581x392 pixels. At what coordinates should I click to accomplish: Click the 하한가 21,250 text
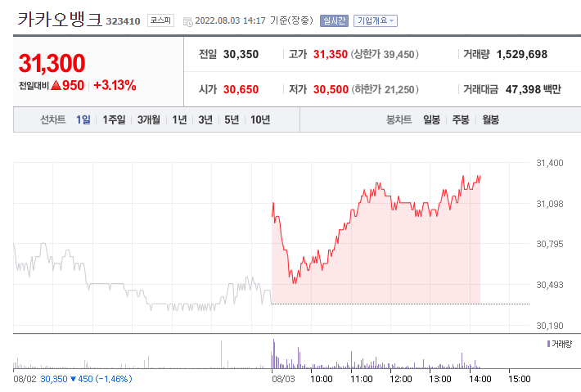(x=385, y=89)
